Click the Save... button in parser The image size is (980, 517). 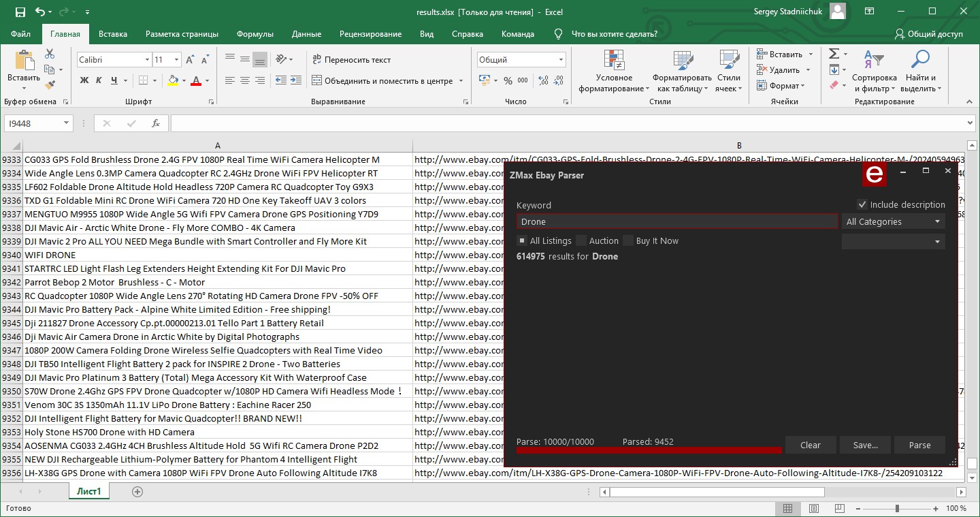[x=865, y=445]
